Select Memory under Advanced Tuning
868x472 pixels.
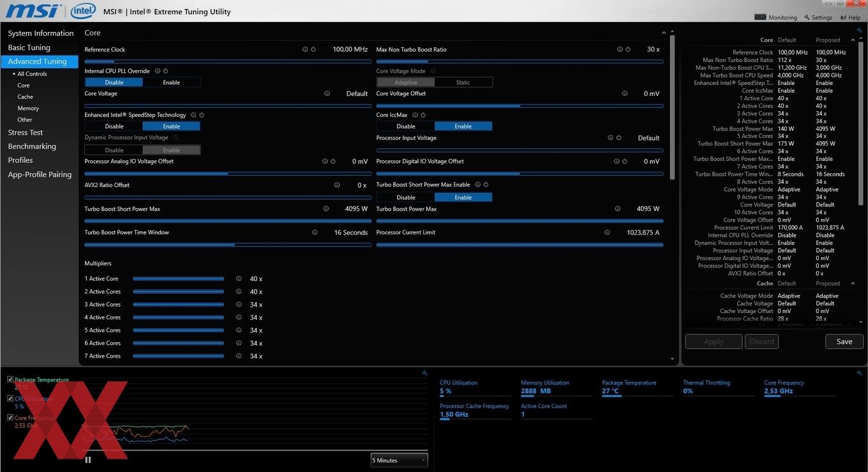28,109
